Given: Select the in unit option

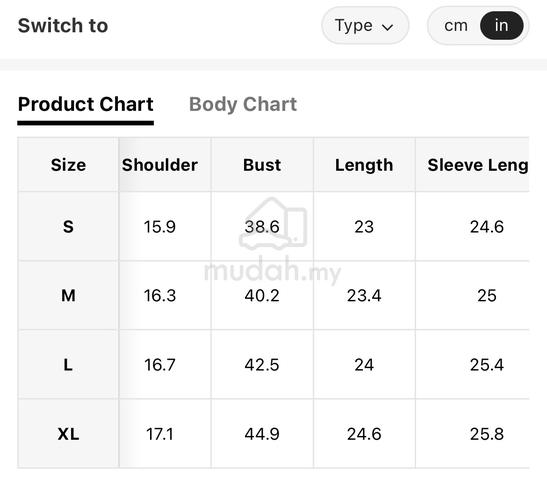Looking at the screenshot, I should pyautogui.click(x=501, y=25).
